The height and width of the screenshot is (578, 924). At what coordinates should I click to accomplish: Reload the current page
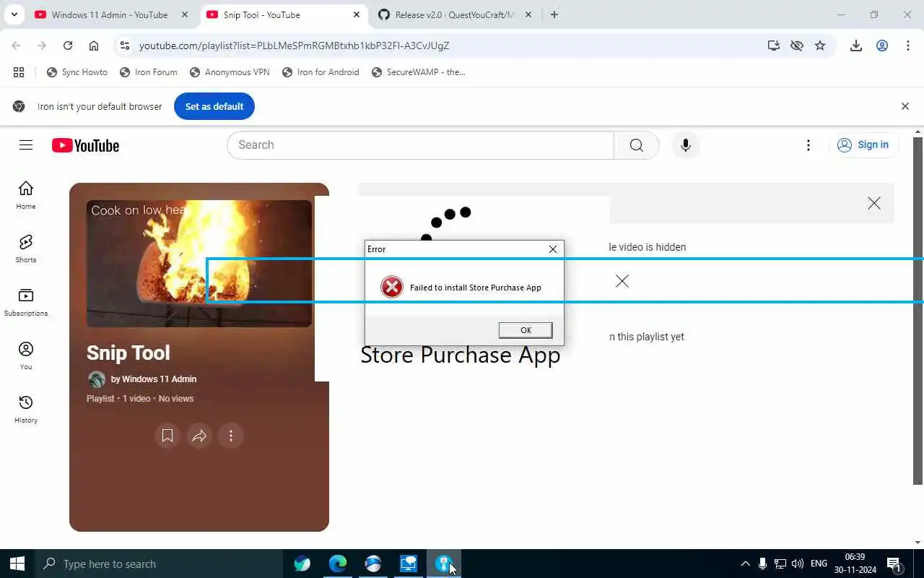pyautogui.click(x=68, y=46)
